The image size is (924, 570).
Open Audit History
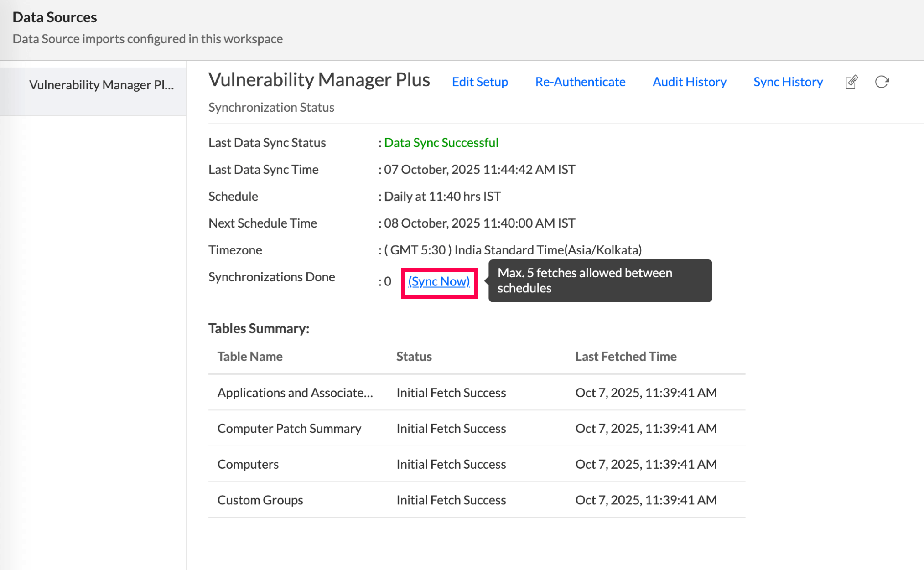[689, 82]
